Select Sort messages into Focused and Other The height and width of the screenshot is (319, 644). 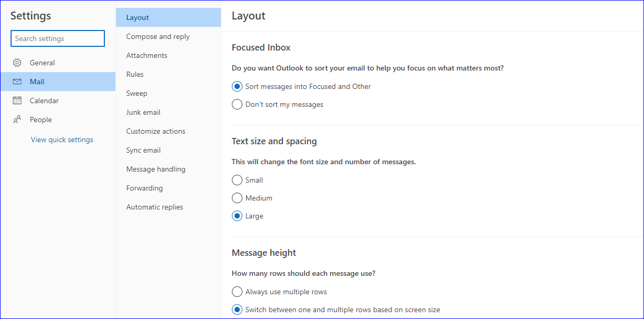[237, 86]
